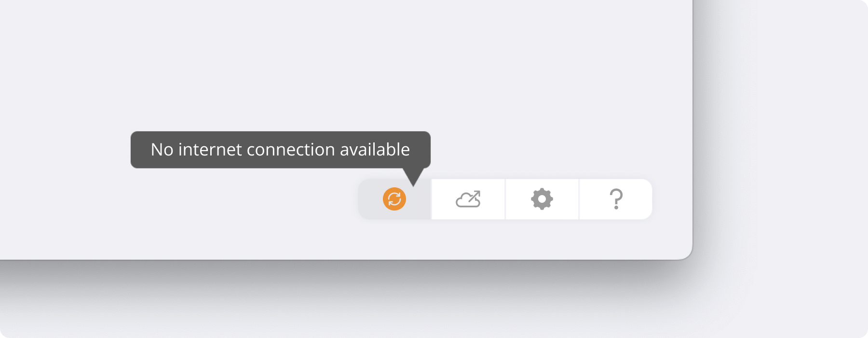Click the tooltip's downward pointer arrow
The image size is (868, 338).
(413, 177)
